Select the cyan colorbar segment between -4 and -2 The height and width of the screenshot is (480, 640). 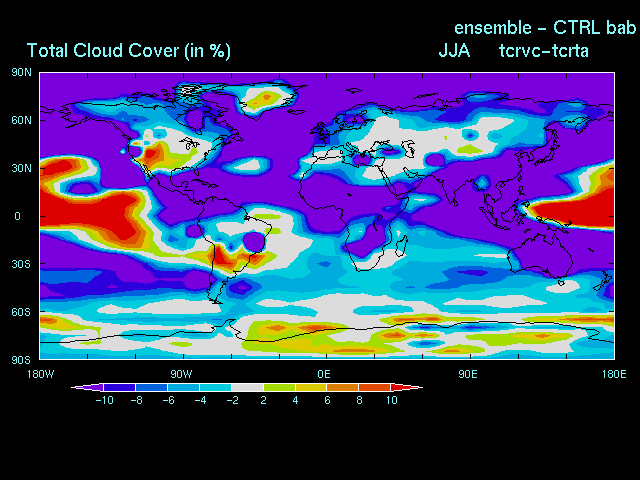click(215, 386)
